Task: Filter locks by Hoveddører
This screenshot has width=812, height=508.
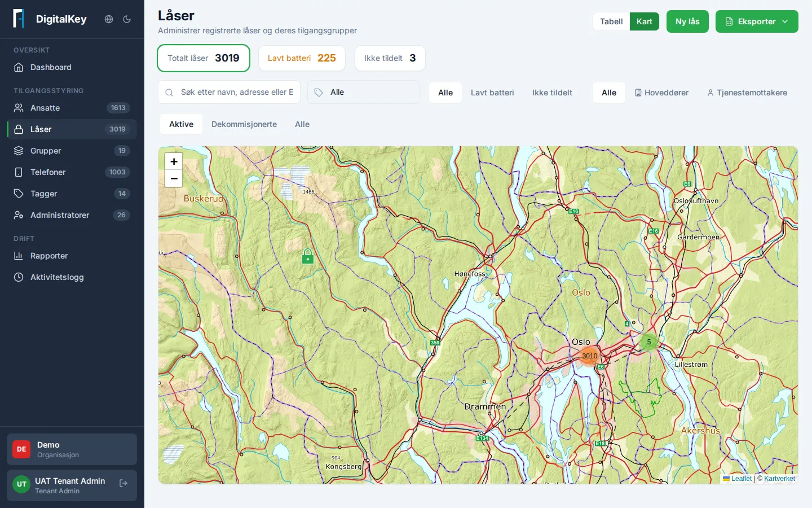Action: pyautogui.click(x=662, y=93)
